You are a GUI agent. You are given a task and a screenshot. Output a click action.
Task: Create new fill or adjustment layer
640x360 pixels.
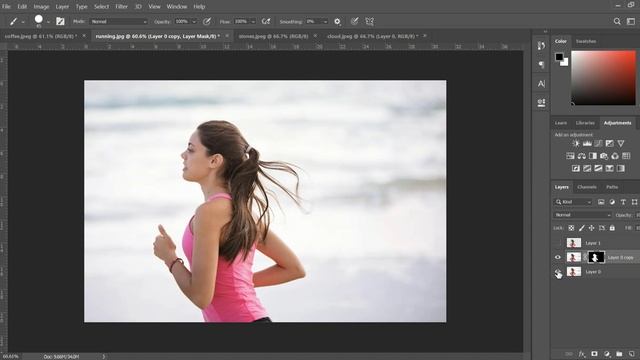click(x=607, y=353)
